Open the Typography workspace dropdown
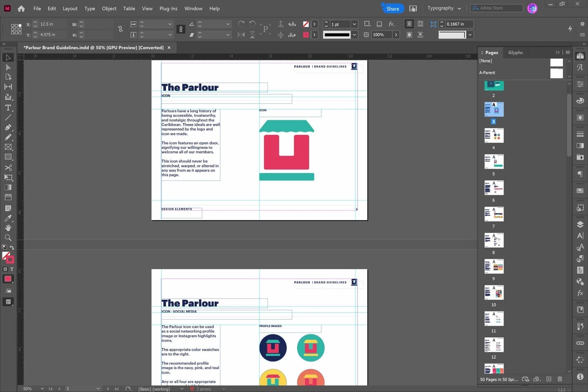The width and height of the screenshot is (588, 392). click(x=444, y=8)
